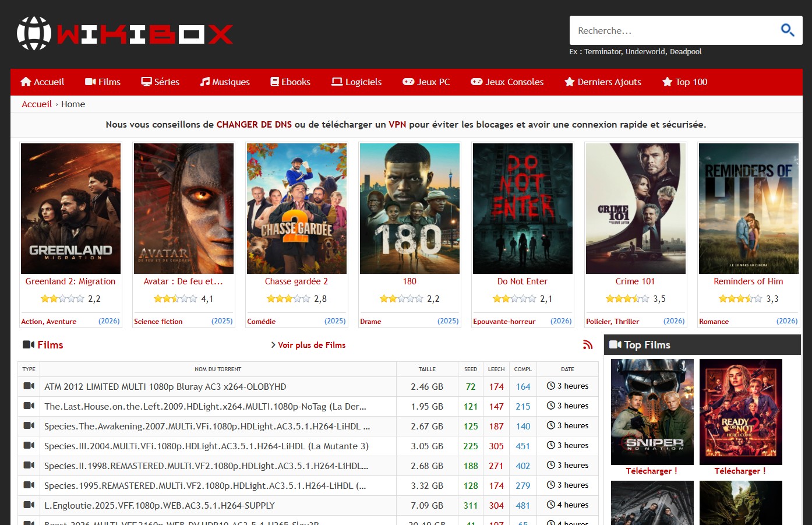The image size is (812, 525).
Task: Click the Greenland Migration poster thumbnail
Action: (x=70, y=209)
